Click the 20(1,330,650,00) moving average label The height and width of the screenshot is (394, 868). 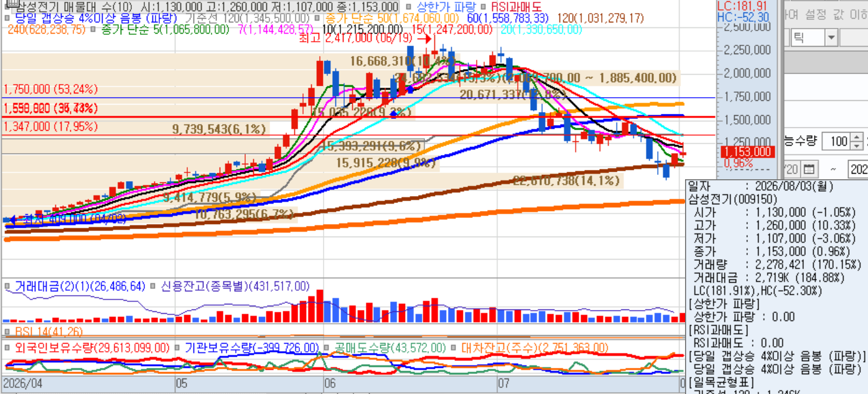coord(541,29)
